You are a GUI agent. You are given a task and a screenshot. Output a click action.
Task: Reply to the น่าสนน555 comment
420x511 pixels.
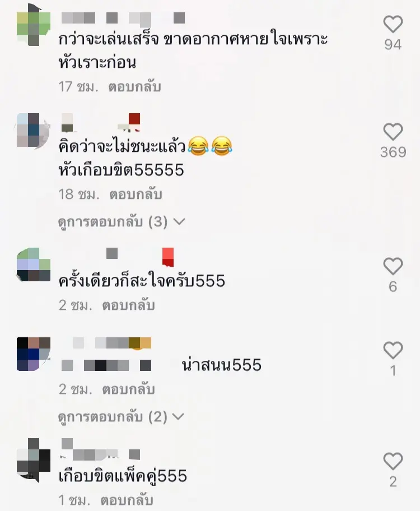coord(128,389)
